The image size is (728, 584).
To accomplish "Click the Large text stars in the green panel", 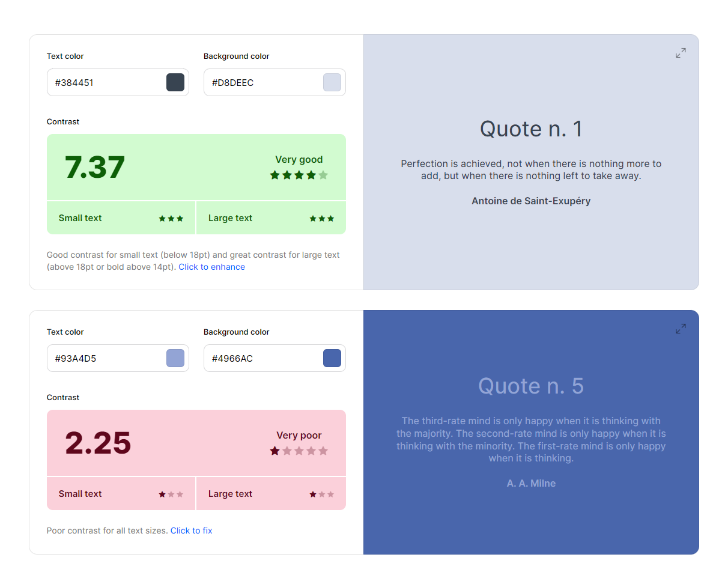I will pyautogui.click(x=322, y=219).
